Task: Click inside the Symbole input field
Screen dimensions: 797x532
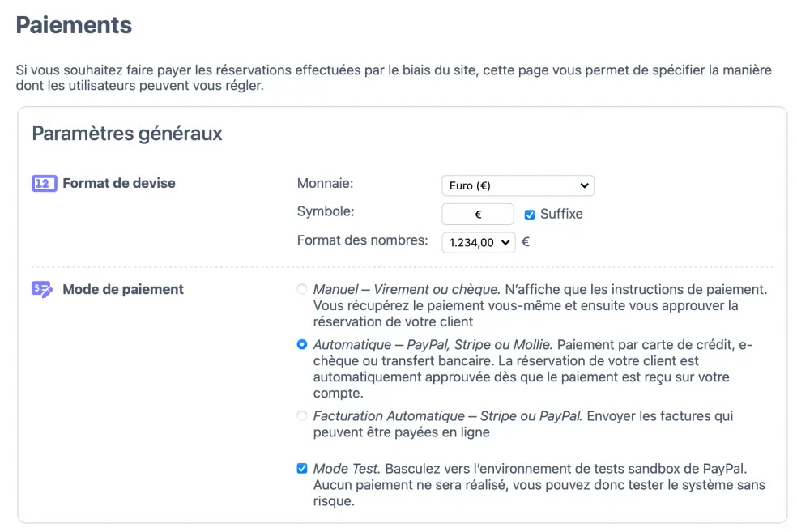Action: [478, 214]
